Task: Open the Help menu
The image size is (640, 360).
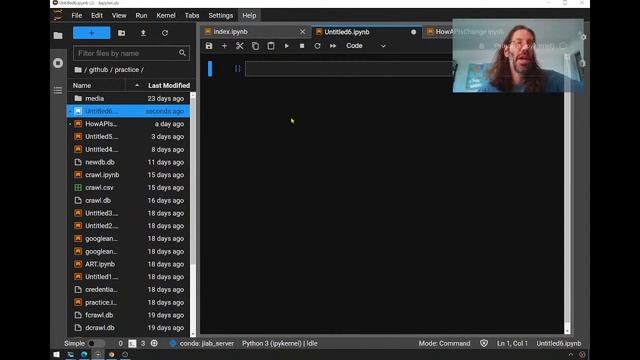Action: click(x=249, y=16)
